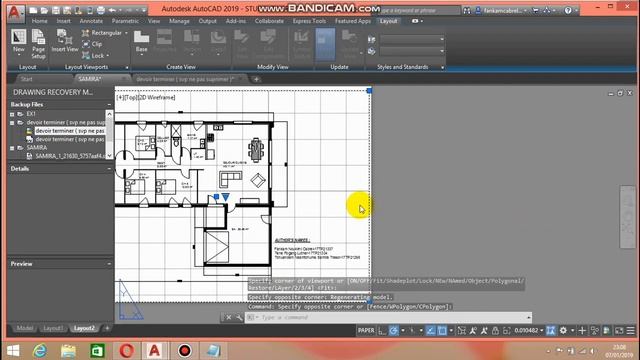The height and width of the screenshot is (360, 640).
Task: Toggle annotation scale sync icon in status bar
Action: point(551,330)
